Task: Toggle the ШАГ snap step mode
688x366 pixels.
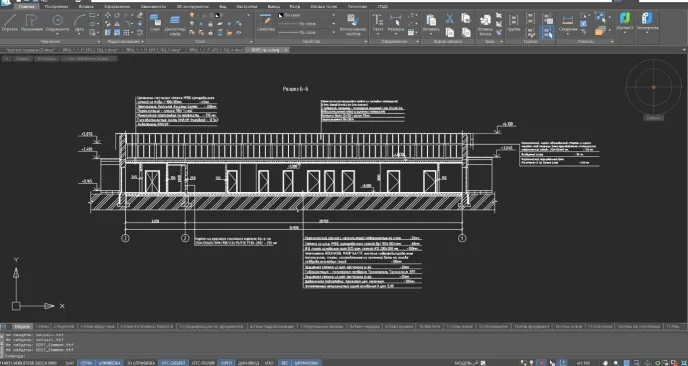Action: coord(70,363)
